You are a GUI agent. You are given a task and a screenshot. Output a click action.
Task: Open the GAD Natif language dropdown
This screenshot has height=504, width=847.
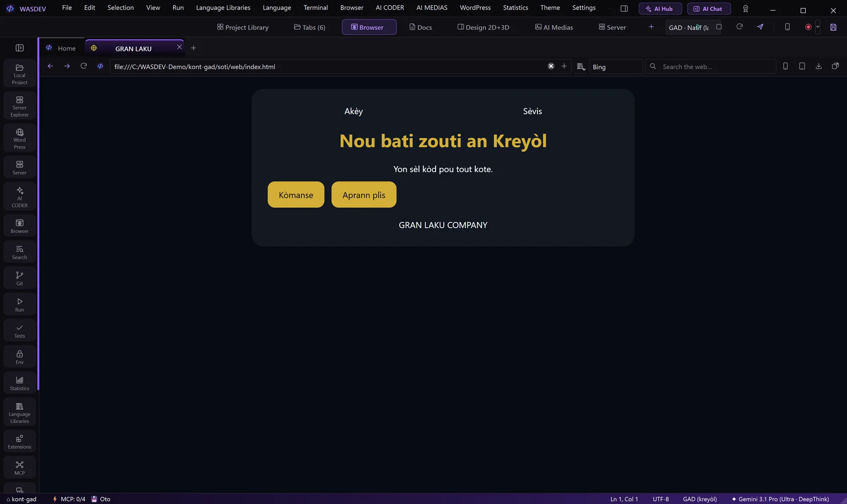pos(689,27)
